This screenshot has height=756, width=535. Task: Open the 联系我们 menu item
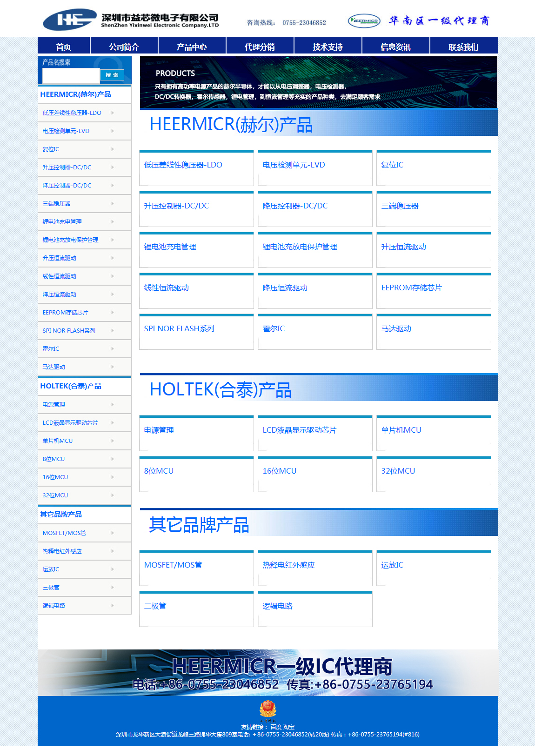(x=464, y=47)
